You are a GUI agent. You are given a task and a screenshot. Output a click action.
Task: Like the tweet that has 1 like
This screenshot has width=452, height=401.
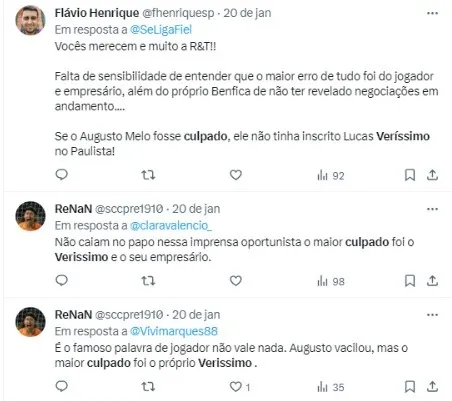236,387
